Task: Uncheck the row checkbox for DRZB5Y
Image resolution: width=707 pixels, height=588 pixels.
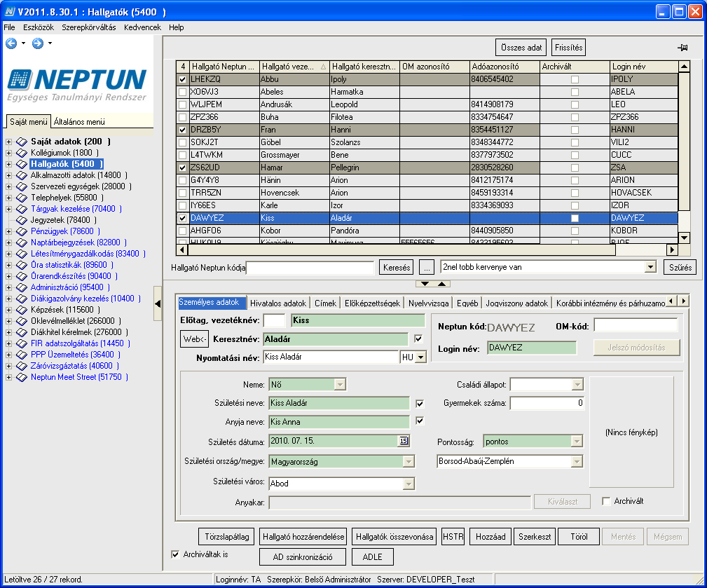Action: tap(182, 130)
